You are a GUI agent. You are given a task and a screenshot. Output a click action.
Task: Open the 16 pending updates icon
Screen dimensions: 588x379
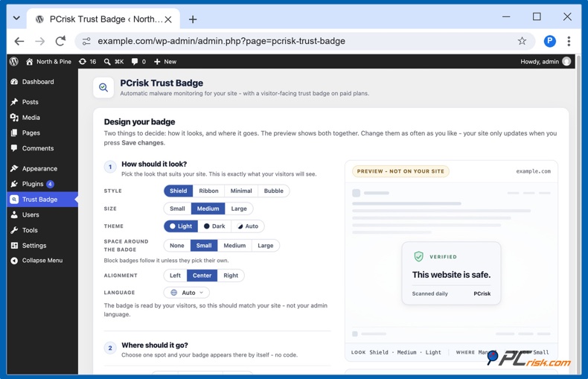click(87, 62)
